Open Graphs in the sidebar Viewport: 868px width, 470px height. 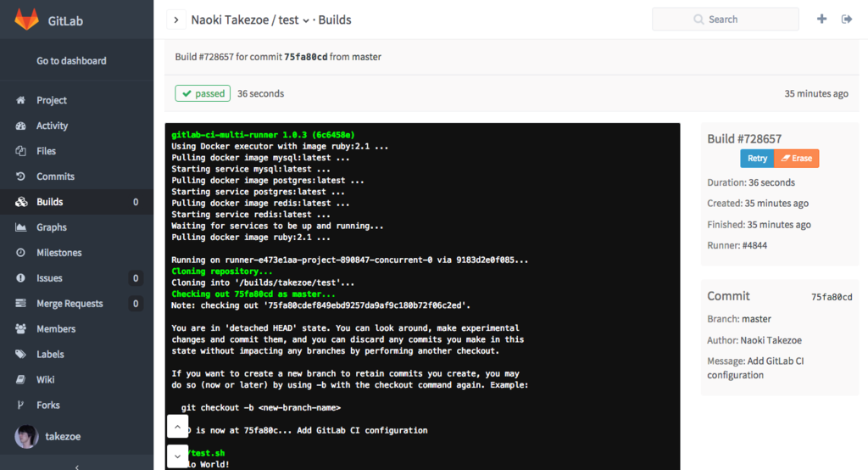pos(77,227)
